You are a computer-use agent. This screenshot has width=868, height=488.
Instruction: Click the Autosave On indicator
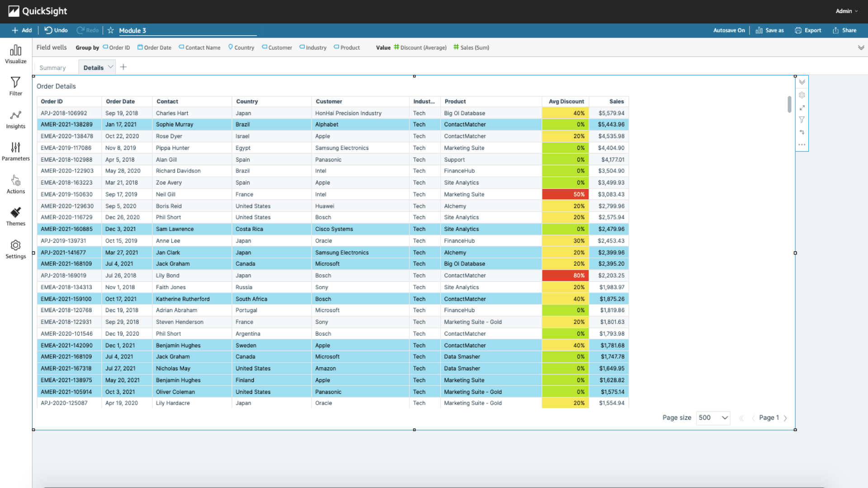point(729,30)
